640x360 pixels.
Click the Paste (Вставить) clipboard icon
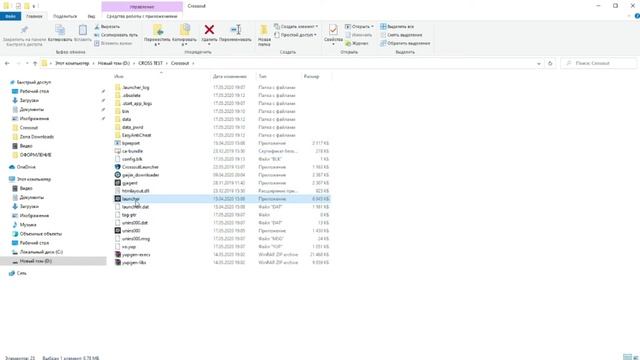[x=83, y=30]
